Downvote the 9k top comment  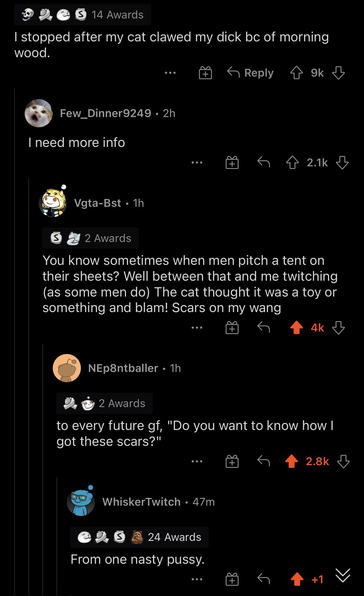(338, 73)
